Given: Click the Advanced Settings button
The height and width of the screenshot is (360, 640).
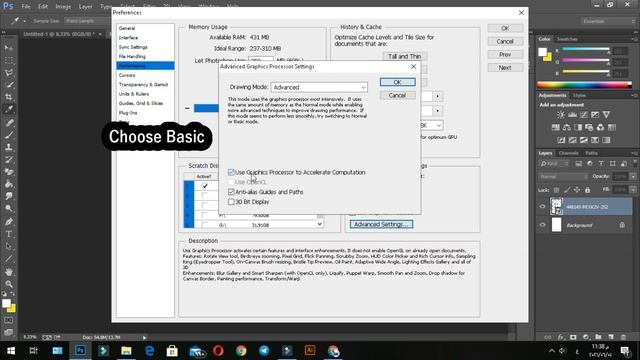Looking at the screenshot, I should 381,224.
